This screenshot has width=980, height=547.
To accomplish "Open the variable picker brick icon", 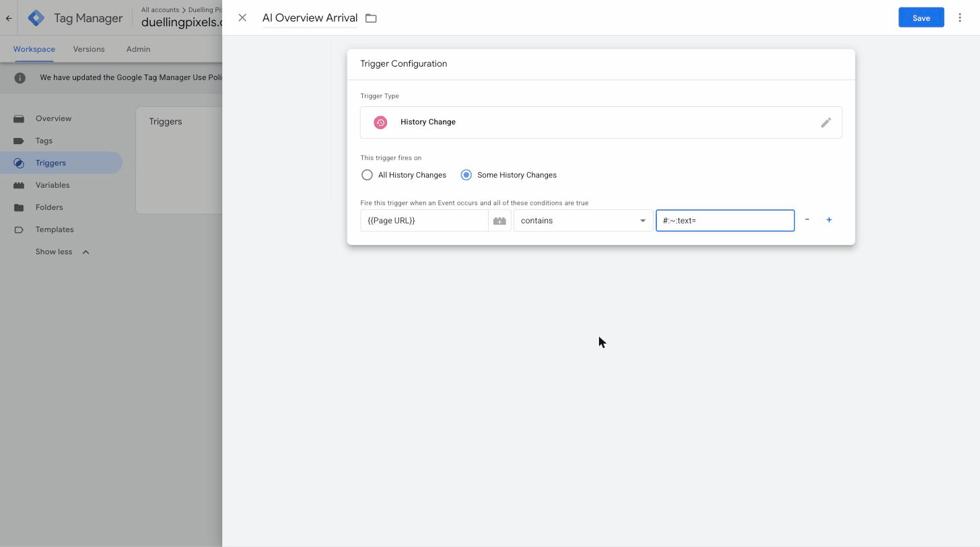I will (x=499, y=221).
